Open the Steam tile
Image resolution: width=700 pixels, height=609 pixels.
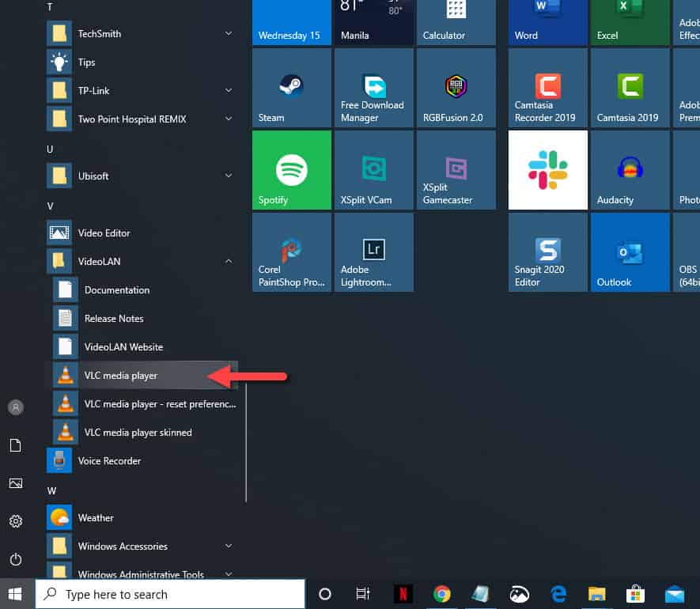[292, 88]
